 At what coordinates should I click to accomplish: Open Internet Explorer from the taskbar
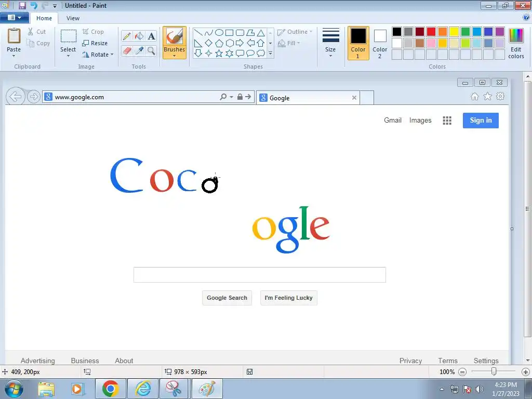coord(143,389)
